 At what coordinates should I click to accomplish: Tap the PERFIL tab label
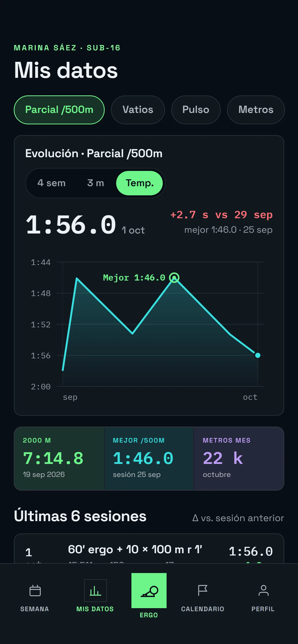tap(263, 609)
